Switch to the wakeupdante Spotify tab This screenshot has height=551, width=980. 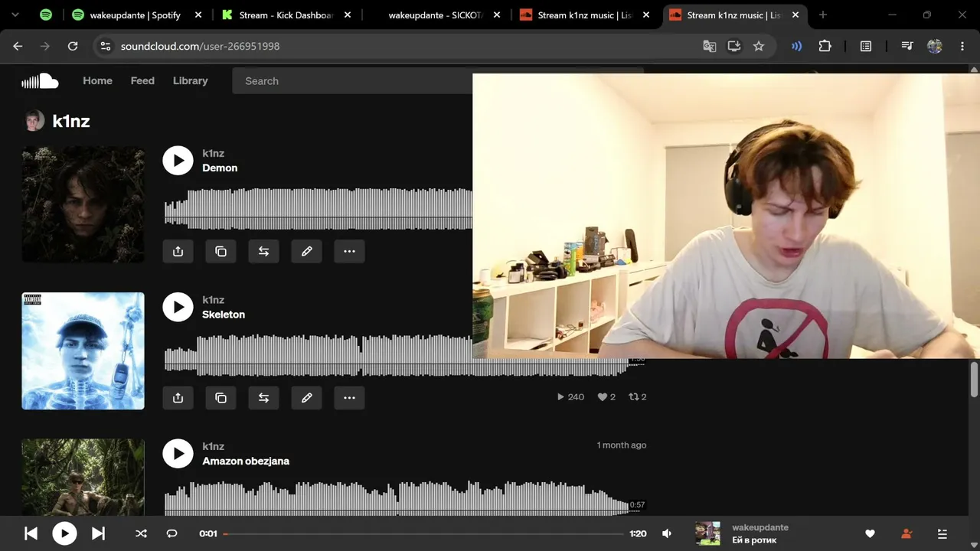click(x=138, y=15)
